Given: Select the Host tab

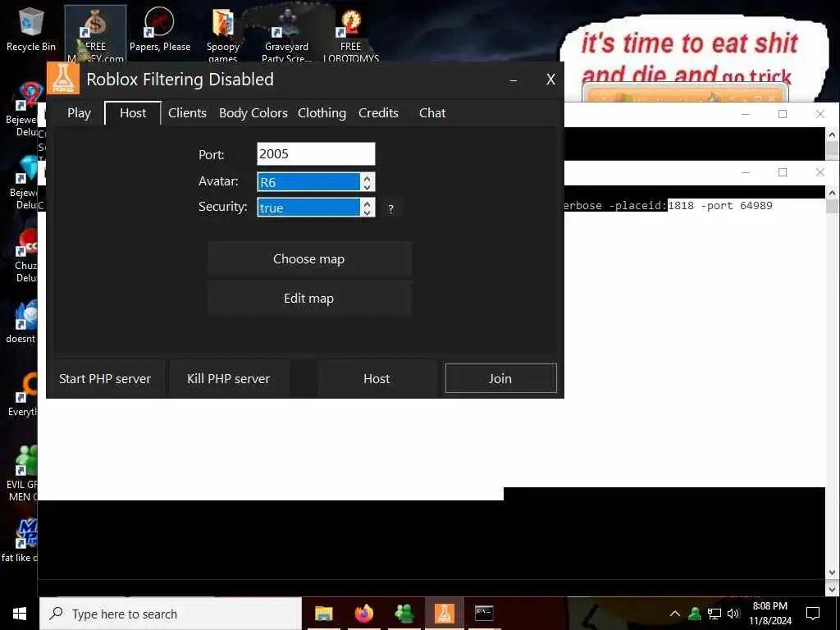Looking at the screenshot, I should click(133, 113).
